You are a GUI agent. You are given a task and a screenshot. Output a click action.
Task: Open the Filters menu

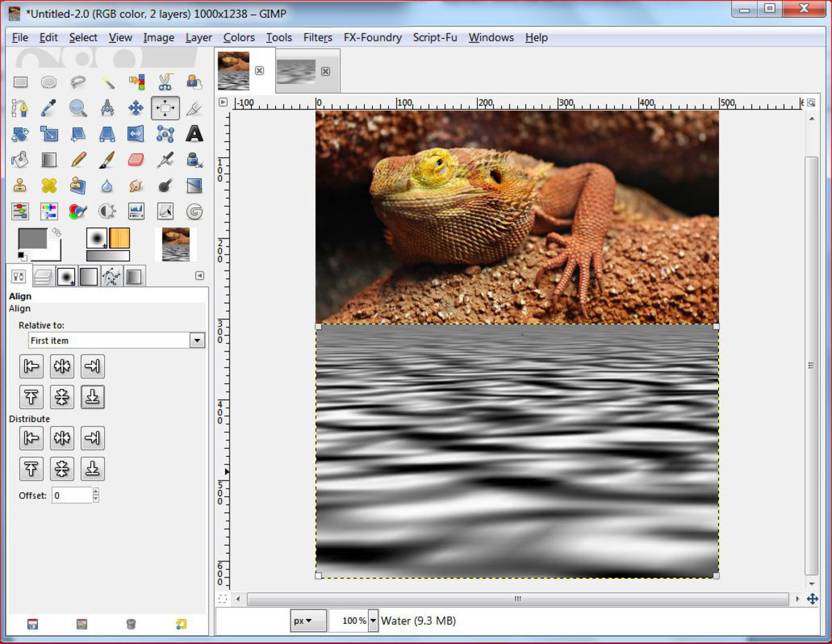pos(318,37)
